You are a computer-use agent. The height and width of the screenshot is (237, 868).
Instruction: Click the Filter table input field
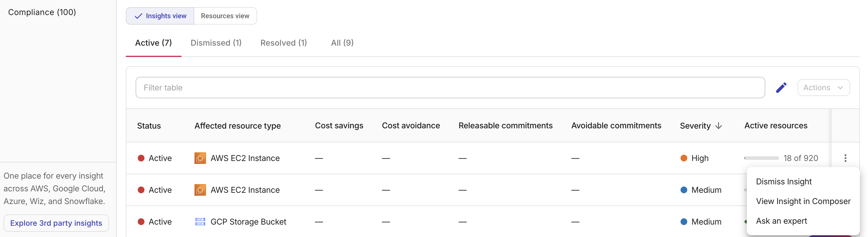click(x=450, y=88)
